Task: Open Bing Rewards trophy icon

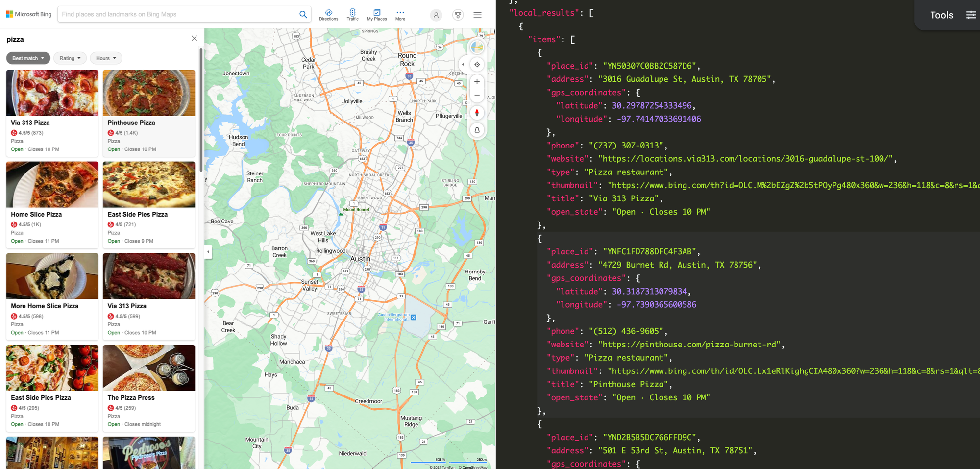Action: 458,15
